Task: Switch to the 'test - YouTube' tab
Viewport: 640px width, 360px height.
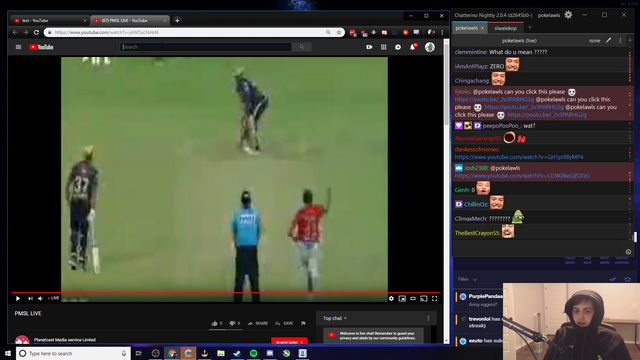Action: 49,20
